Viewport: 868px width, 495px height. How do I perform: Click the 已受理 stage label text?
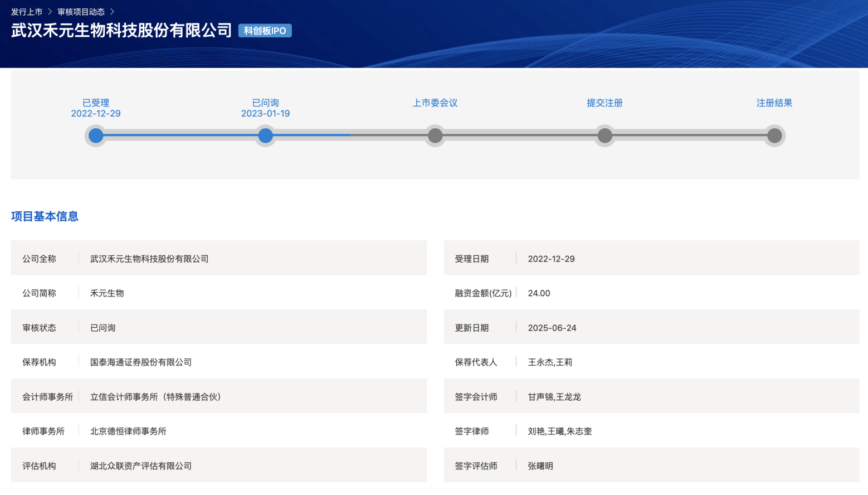coord(96,103)
